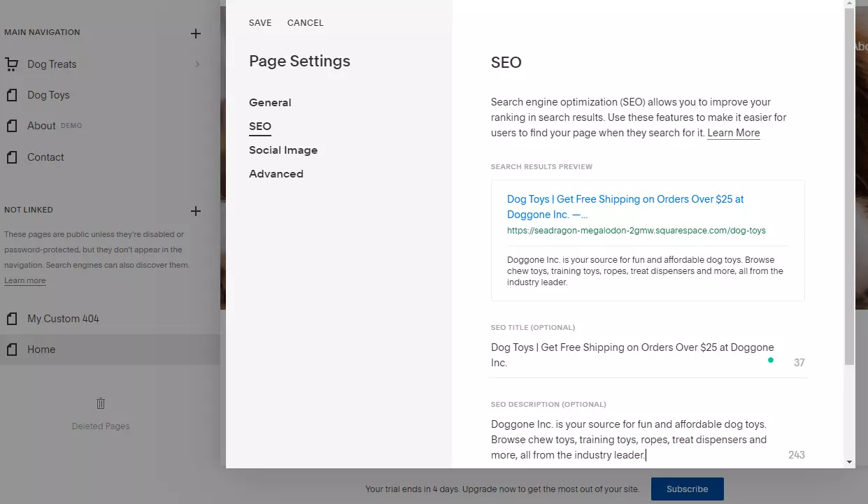Cancel page settings changes
The width and height of the screenshot is (868, 504).
point(306,23)
